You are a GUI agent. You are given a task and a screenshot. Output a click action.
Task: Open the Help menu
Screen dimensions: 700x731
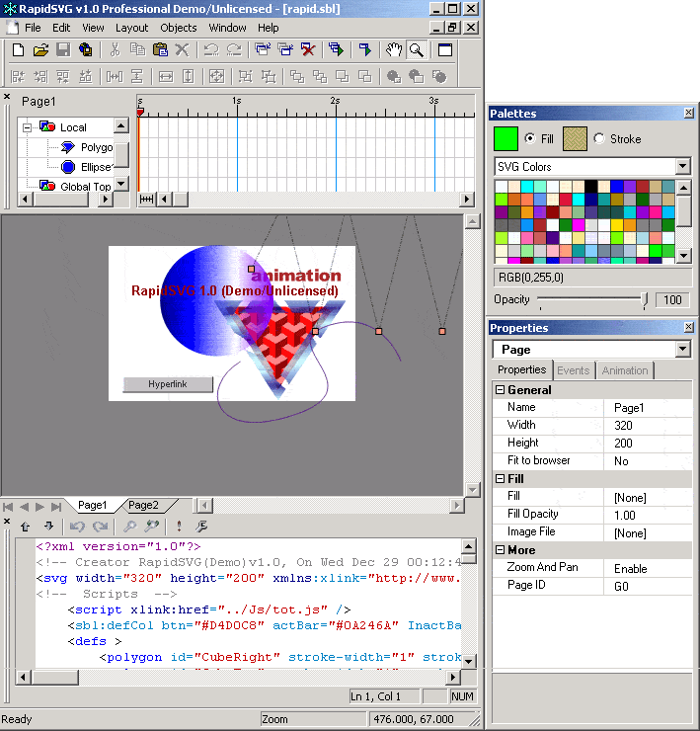tap(269, 28)
